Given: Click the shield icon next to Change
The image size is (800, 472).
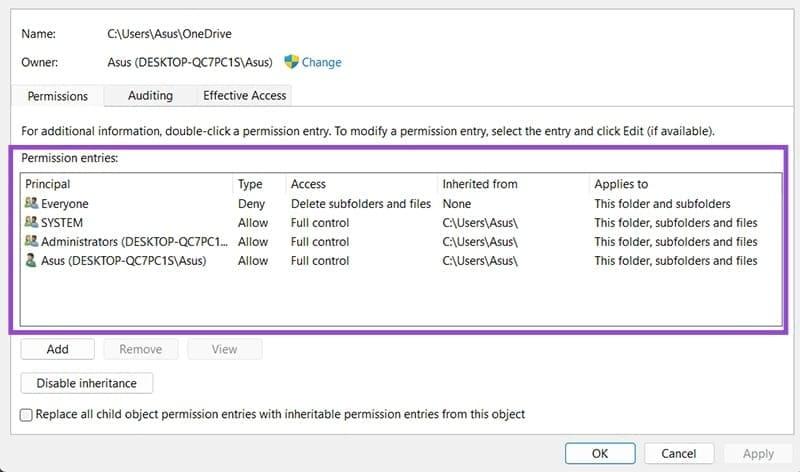Looking at the screenshot, I should 291,62.
